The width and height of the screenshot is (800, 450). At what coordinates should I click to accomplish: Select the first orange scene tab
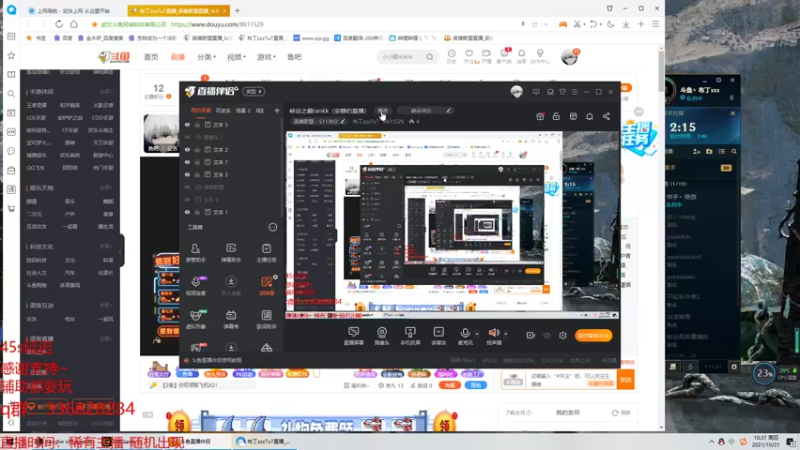click(x=201, y=110)
